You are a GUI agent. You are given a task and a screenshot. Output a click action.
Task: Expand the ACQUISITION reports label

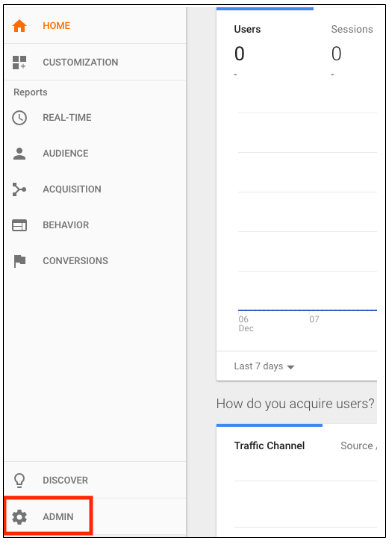[x=72, y=189]
